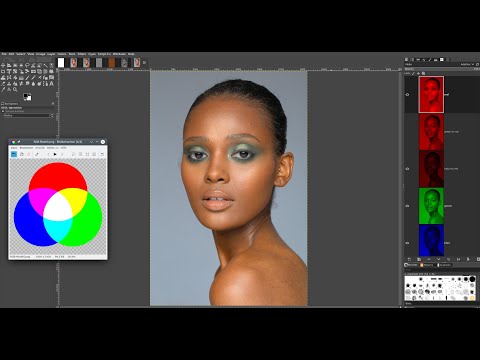The width and height of the screenshot is (480, 360).
Task: Start slideshow play button in Gwenview
Action: (55, 154)
